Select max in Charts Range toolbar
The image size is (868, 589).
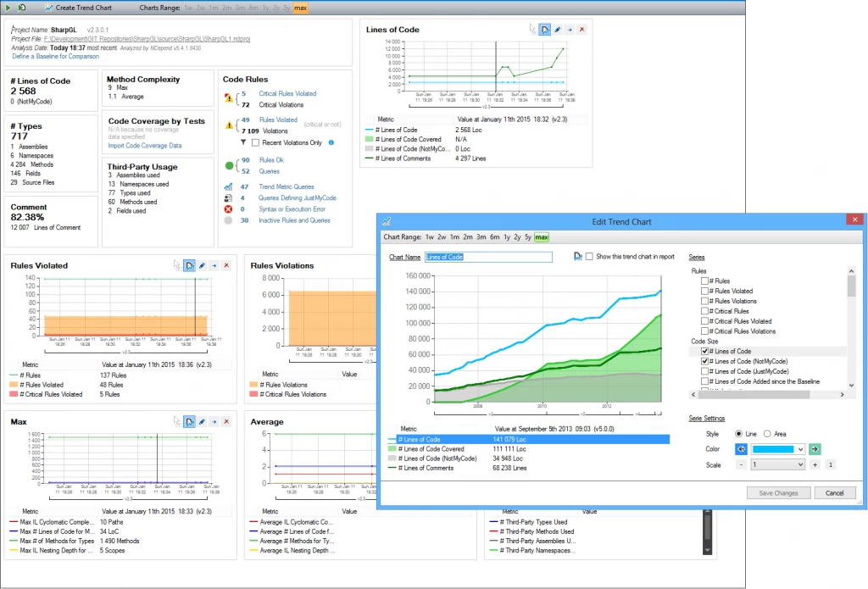point(301,7)
